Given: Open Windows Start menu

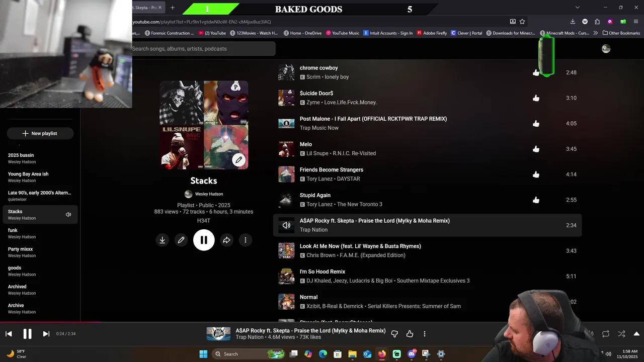Looking at the screenshot, I should [x=203, y=354].
